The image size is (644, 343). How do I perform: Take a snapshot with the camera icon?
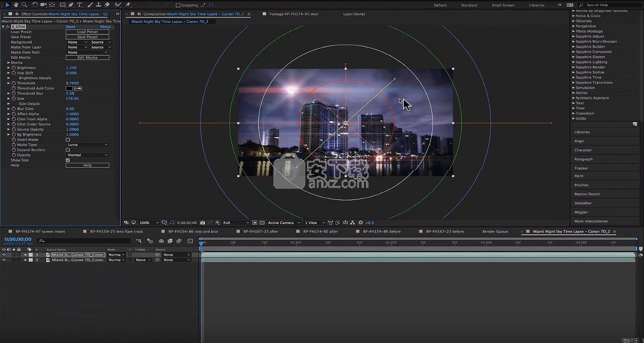(x=203, y=223)
